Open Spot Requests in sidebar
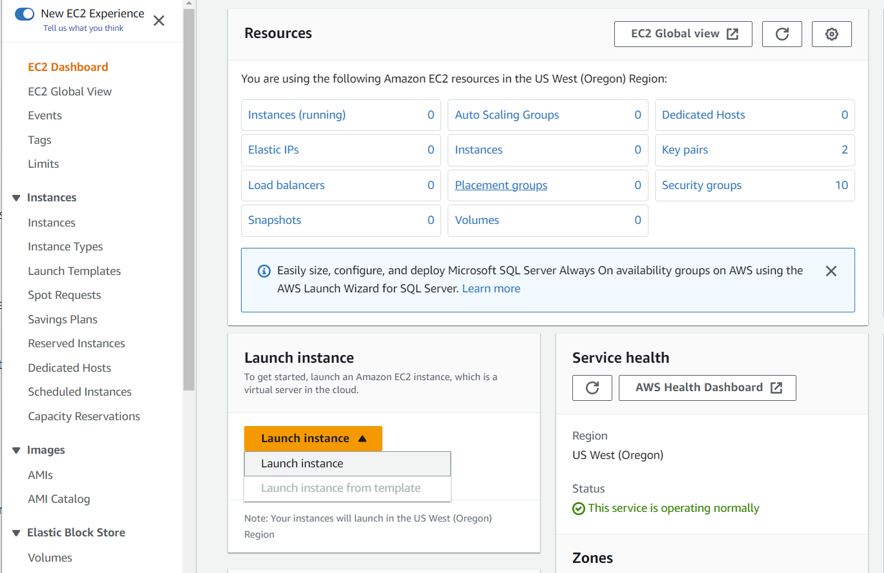 64,295
